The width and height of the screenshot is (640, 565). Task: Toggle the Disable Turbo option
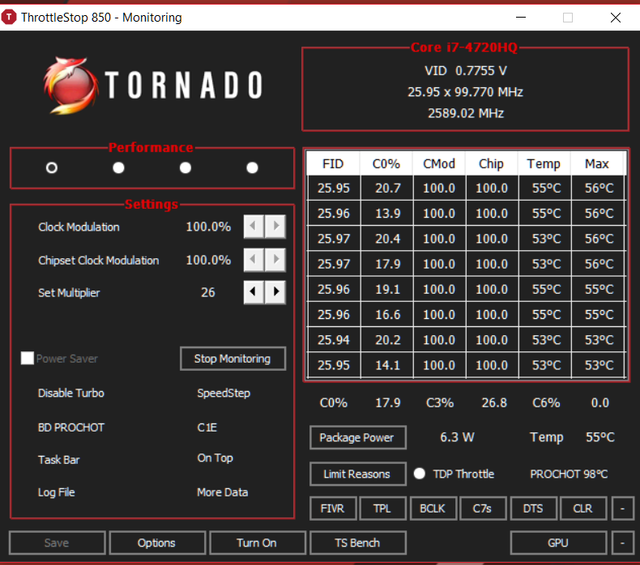coord(71,393)
